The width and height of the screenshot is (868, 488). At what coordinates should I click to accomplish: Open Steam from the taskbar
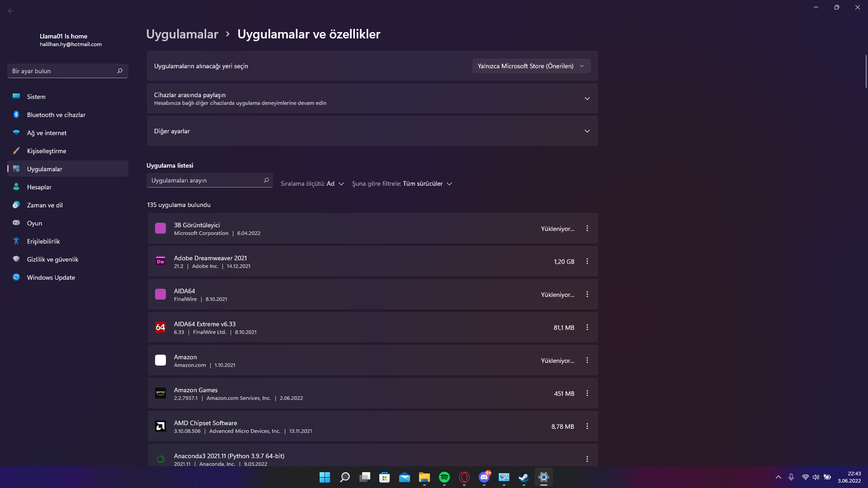coord(524,477)
